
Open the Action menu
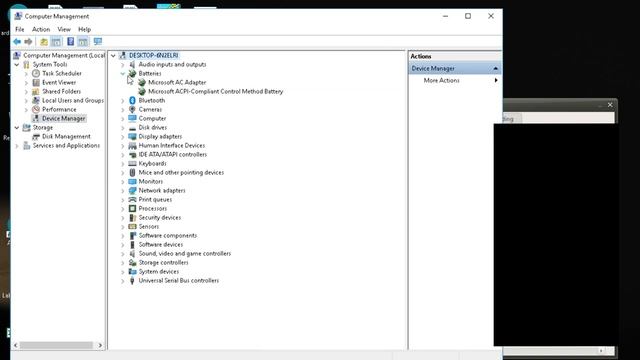coord(41,29)
